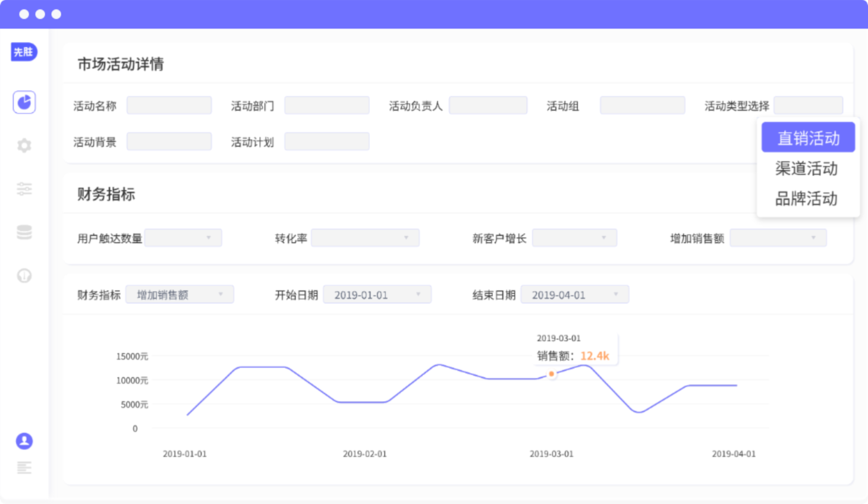Open the 结束日期 date dropdown
Viewport: 868px width, 504px height.
pyautogui.click(x=574, y=295)
